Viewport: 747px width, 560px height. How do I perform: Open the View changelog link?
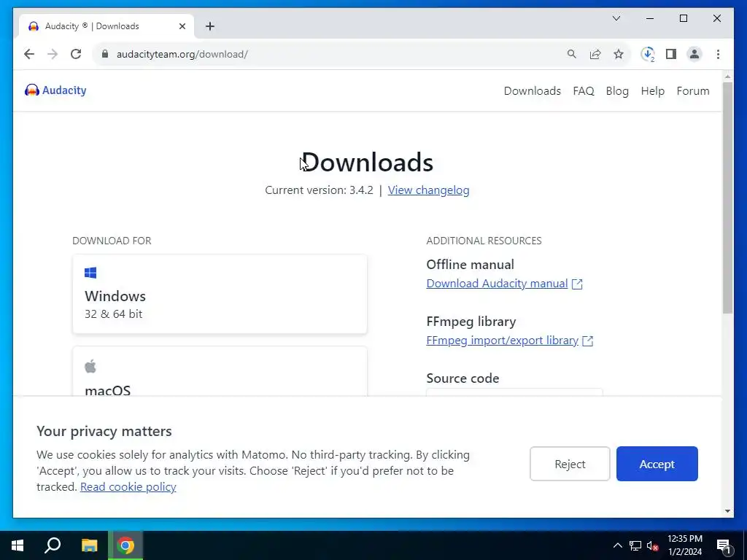[428, 190]
